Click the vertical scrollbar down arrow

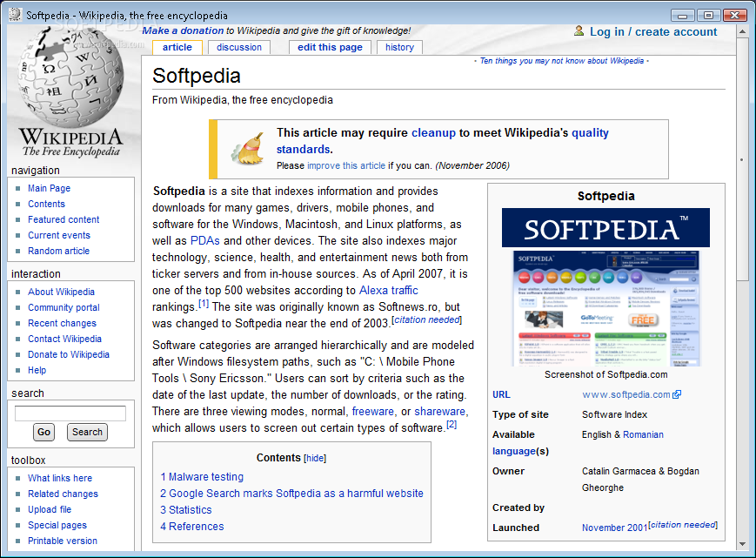pos(742,544)
